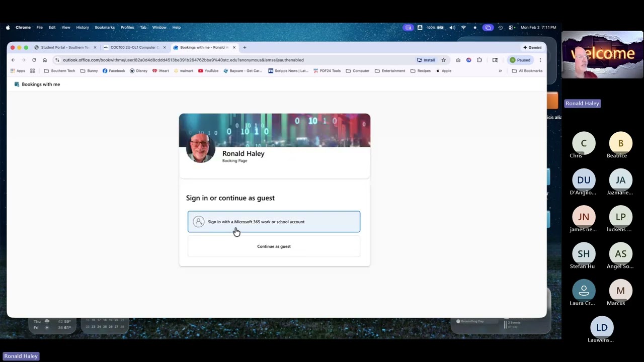Open the iHeart bookmark
The height and width of the screenshot is (362, 644).
click(160, 71)
